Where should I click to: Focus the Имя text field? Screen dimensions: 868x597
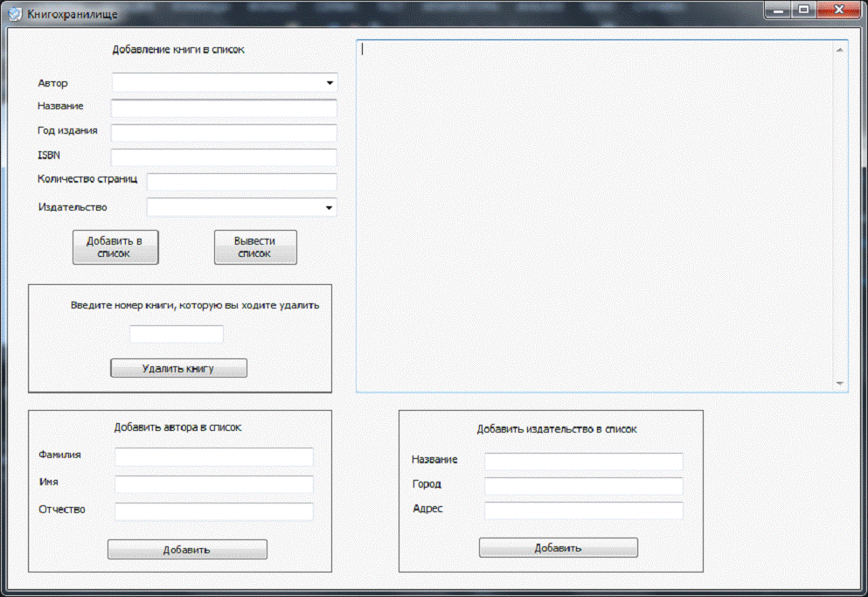(x=213, y=484)
